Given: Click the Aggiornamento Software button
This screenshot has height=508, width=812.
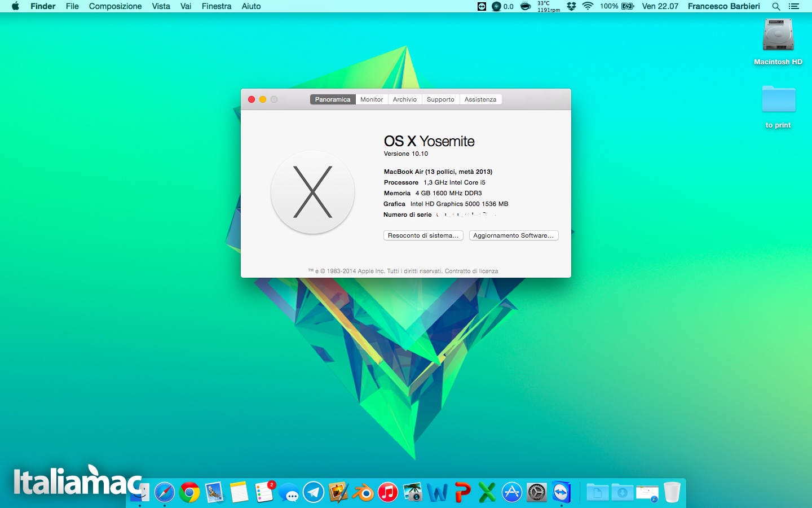Looking at the screenshot, I should click(514, 235).
